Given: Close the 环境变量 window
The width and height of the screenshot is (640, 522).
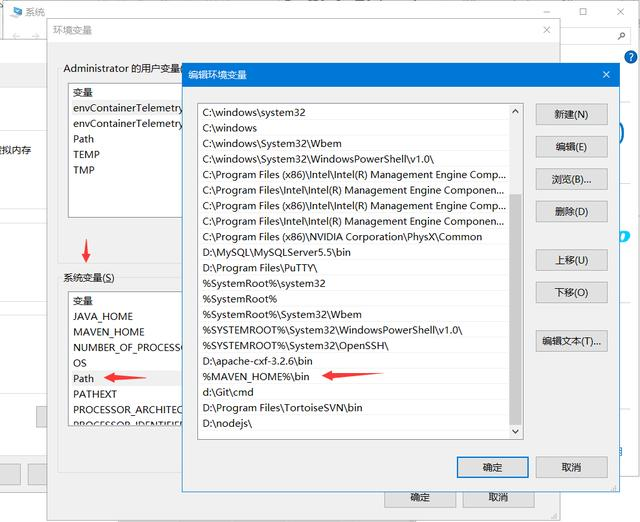Looking at the screenshot, I should tap(547, 30).
